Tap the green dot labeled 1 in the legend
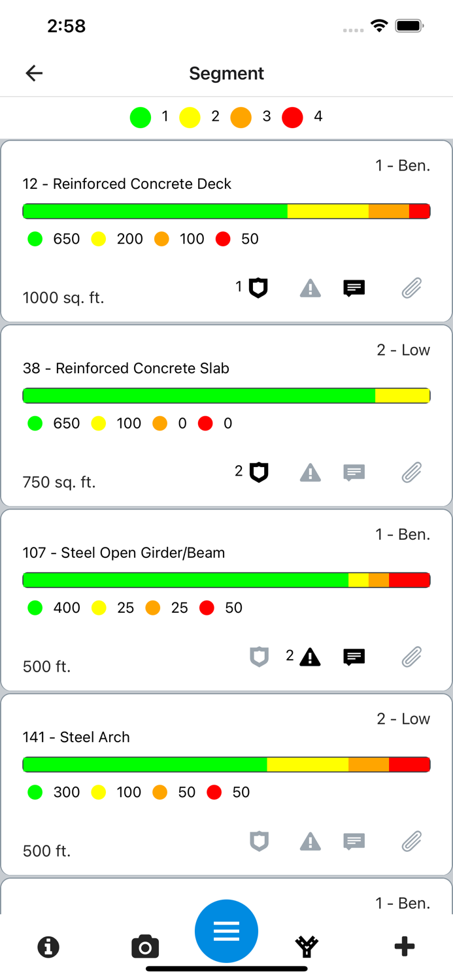The height and width of the screenshot is (980, 453). coord(140,117)
